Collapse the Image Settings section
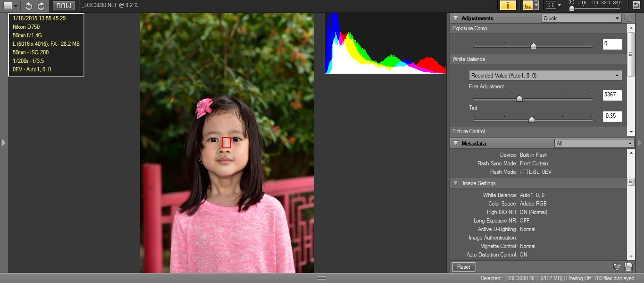The image size is (644, 283). 455,183
